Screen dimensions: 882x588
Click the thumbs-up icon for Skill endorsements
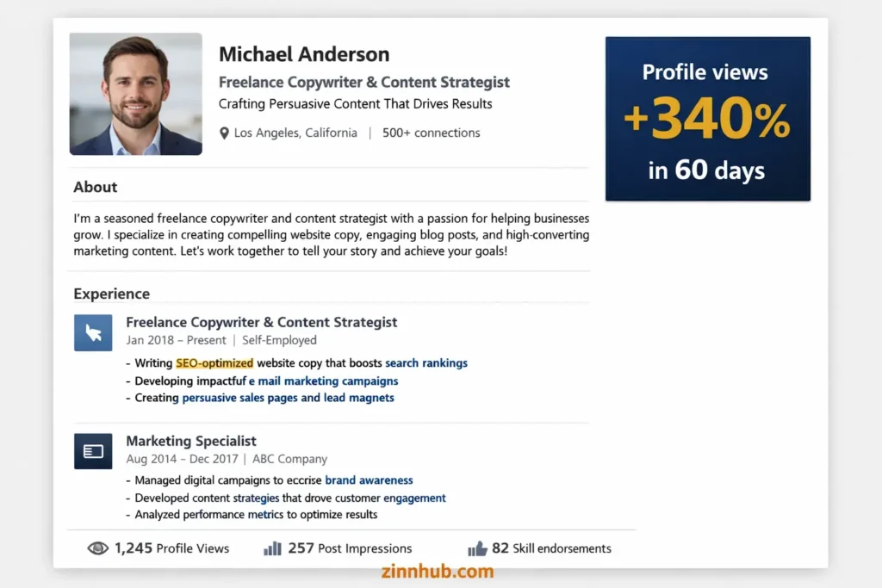479,548
